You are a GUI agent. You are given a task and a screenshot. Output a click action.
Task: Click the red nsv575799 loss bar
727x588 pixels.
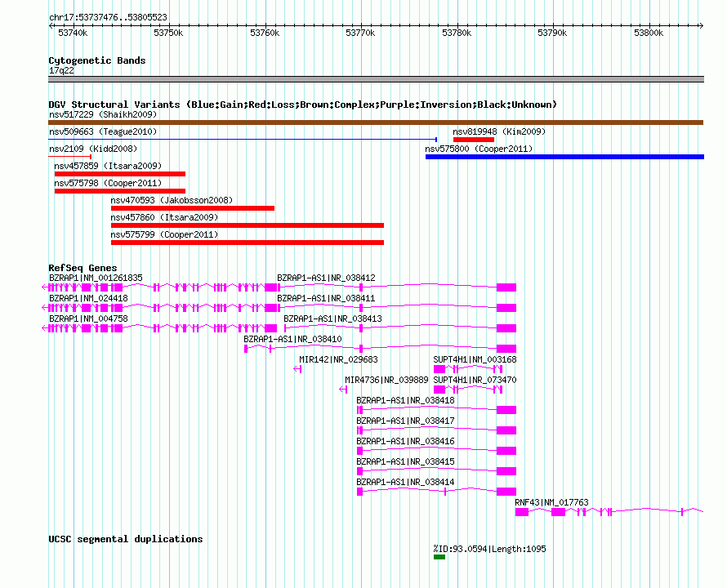248,243
